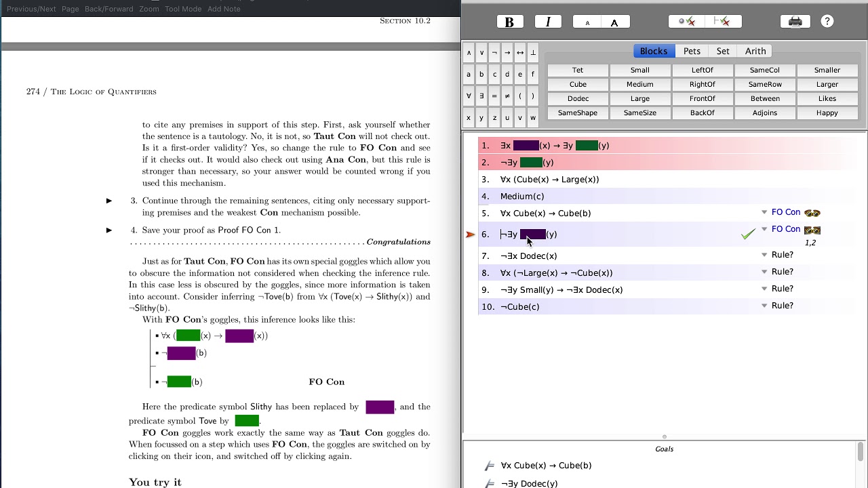Insert constant c from the palette
Screen dimensions: 868x488
click(494, 74)
